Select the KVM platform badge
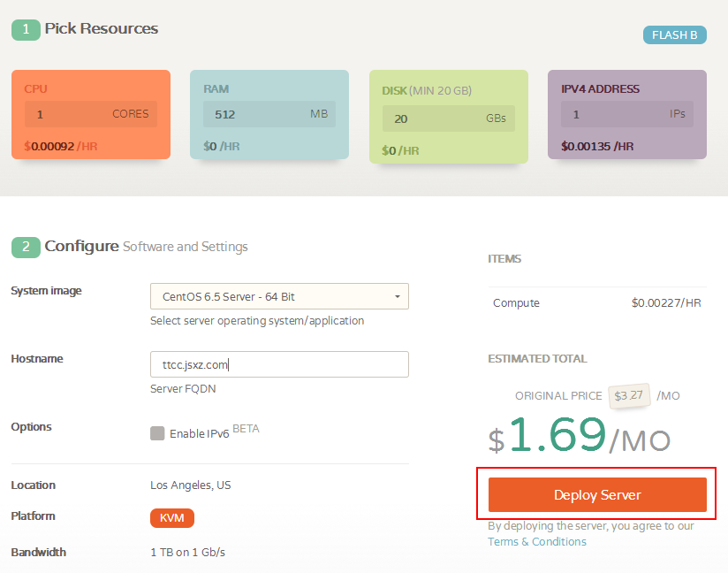Image resolution: width=728 pixels, height=573 pixels. point(171,518)
